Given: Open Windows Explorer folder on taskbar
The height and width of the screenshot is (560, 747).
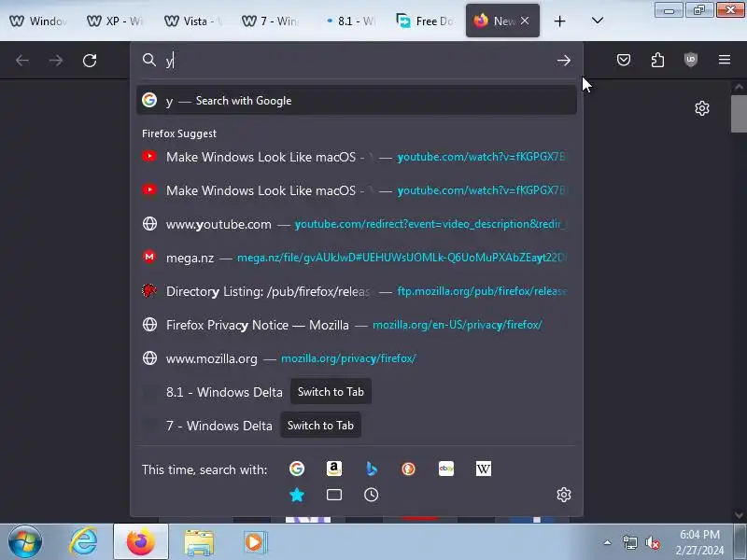Looking at the screenshot, I should 199,542.
